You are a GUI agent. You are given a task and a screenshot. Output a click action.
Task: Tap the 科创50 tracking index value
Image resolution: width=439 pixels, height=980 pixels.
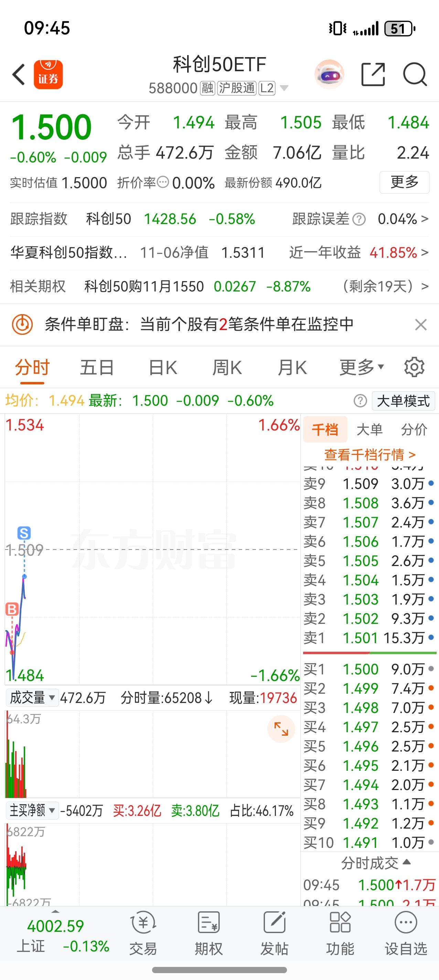(x=170, y=219)
